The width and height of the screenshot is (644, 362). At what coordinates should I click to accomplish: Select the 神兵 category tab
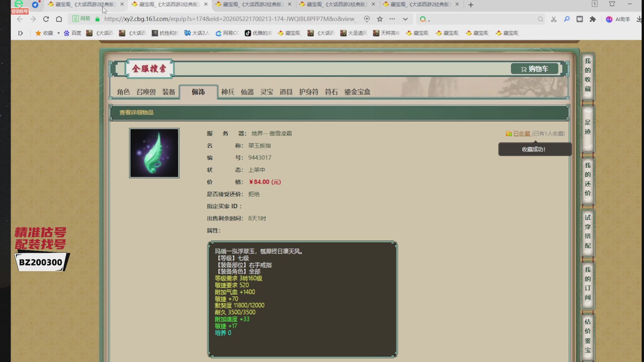tap(228, 92)
